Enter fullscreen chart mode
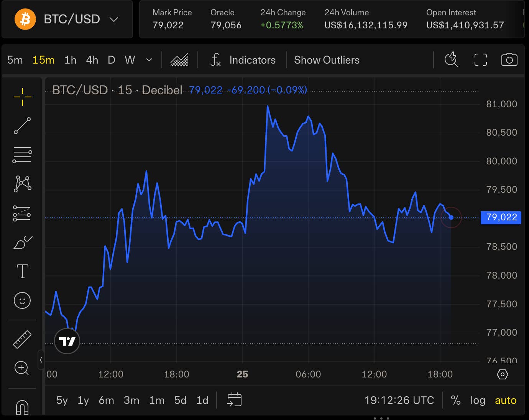 pos(480,60)
